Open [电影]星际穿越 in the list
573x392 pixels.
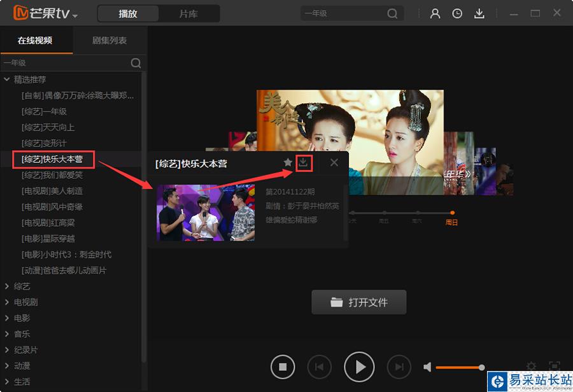[x=48, y=239]
